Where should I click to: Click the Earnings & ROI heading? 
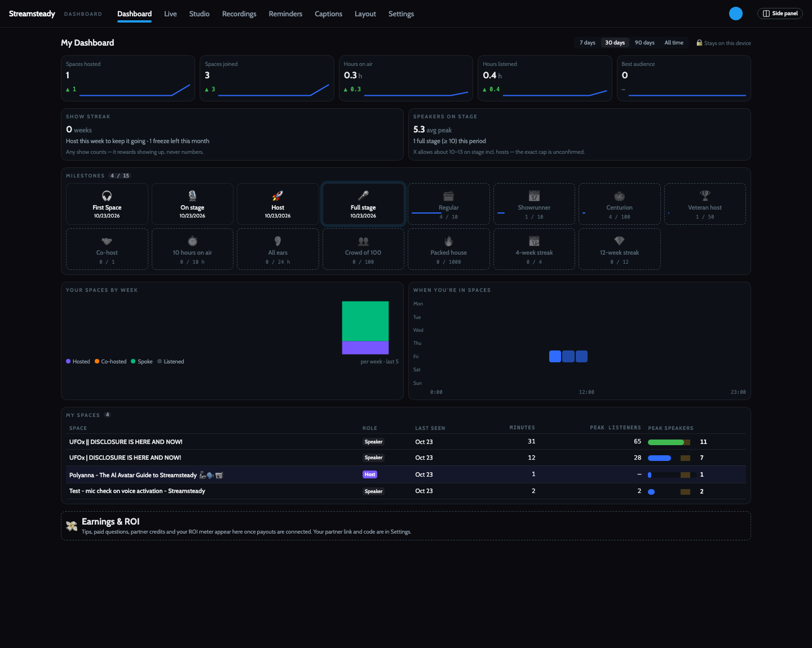(x=111, y=522)
